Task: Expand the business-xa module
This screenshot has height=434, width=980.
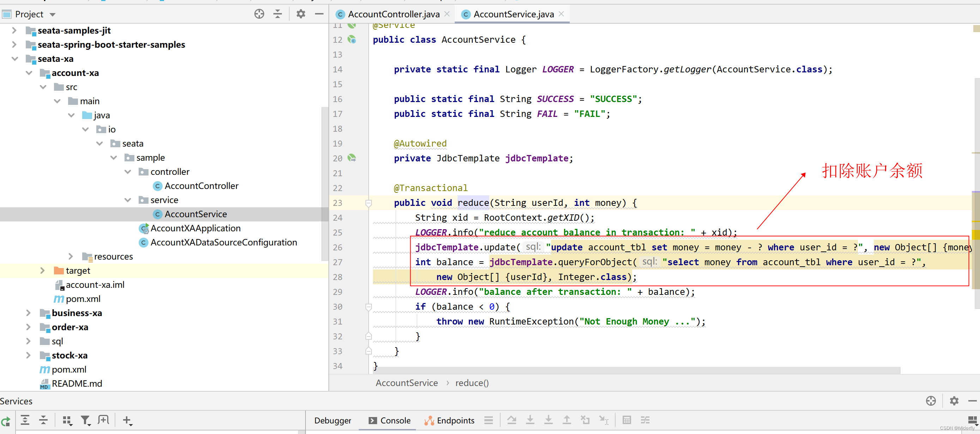Action: point(29,313)
